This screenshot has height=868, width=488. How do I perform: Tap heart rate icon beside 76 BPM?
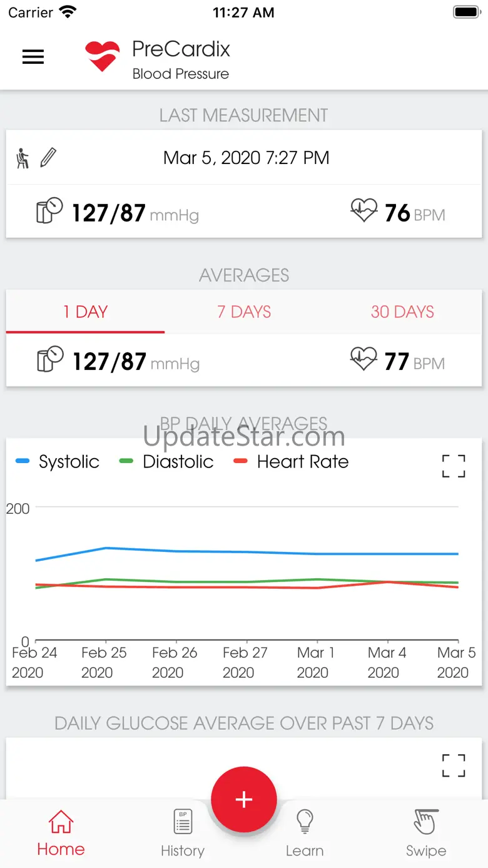coord(363,211)
